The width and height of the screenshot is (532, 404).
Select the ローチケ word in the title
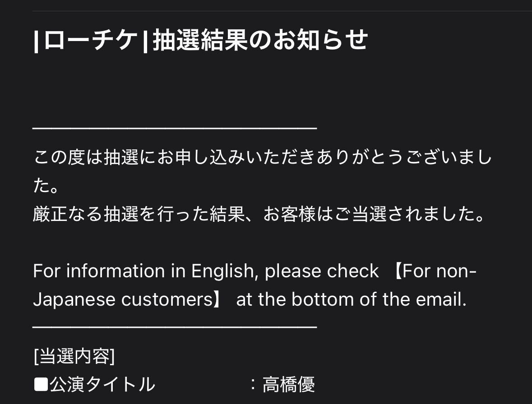click(x=90, y=40)
